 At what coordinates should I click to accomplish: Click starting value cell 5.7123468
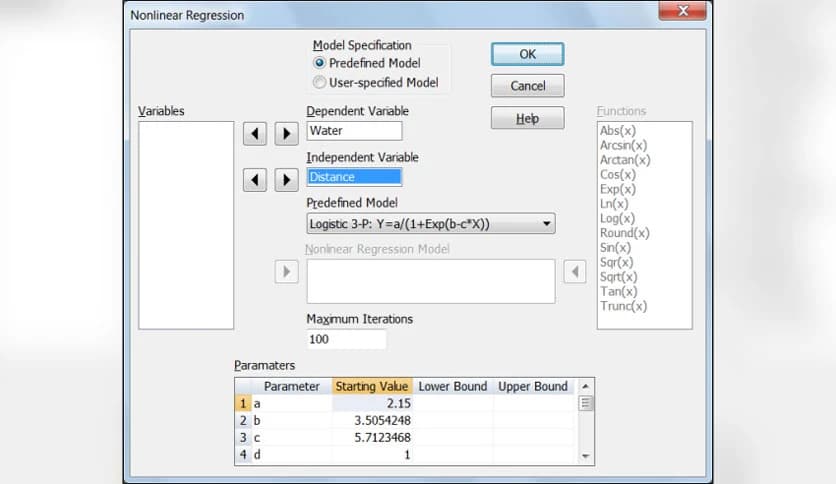point(372,438)
